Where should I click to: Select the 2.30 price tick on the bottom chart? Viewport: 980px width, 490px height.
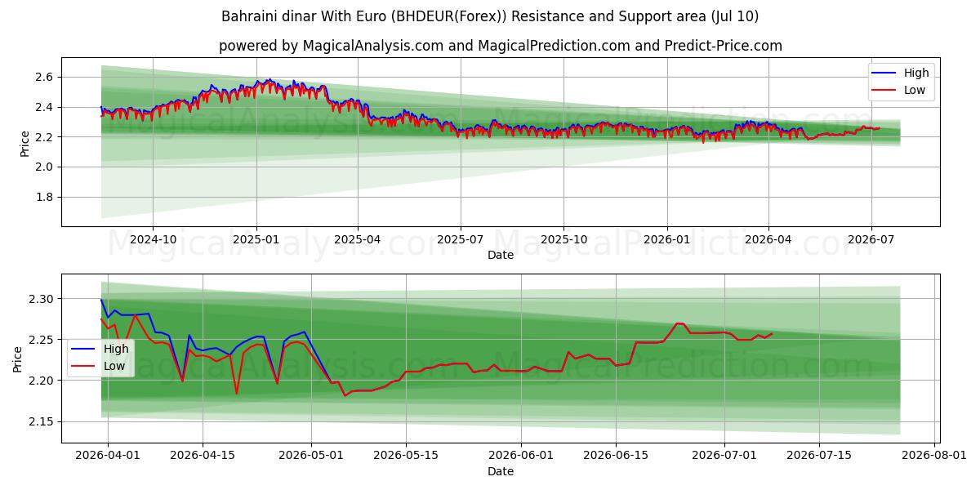coord(42,299)
